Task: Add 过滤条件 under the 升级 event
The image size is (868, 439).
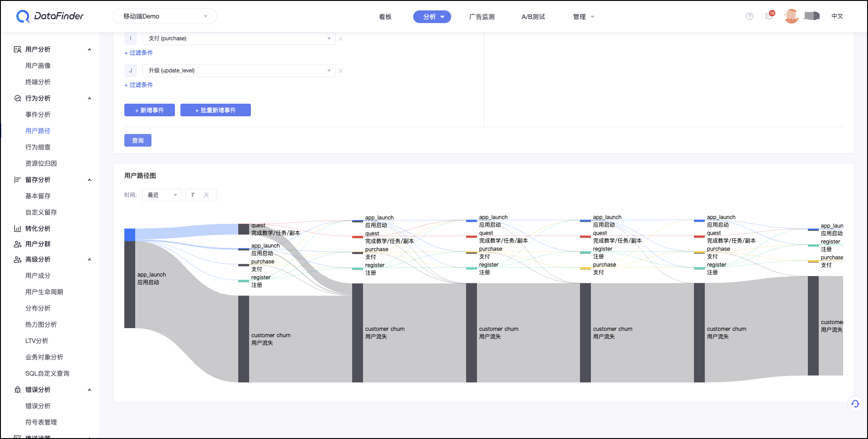Action: (x=139, y=85)
